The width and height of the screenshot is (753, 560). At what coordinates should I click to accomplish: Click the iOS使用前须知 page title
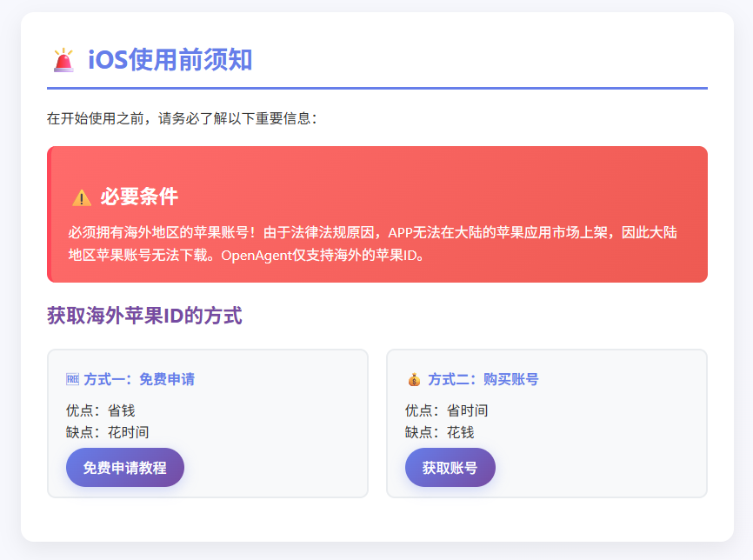[170, 60]
